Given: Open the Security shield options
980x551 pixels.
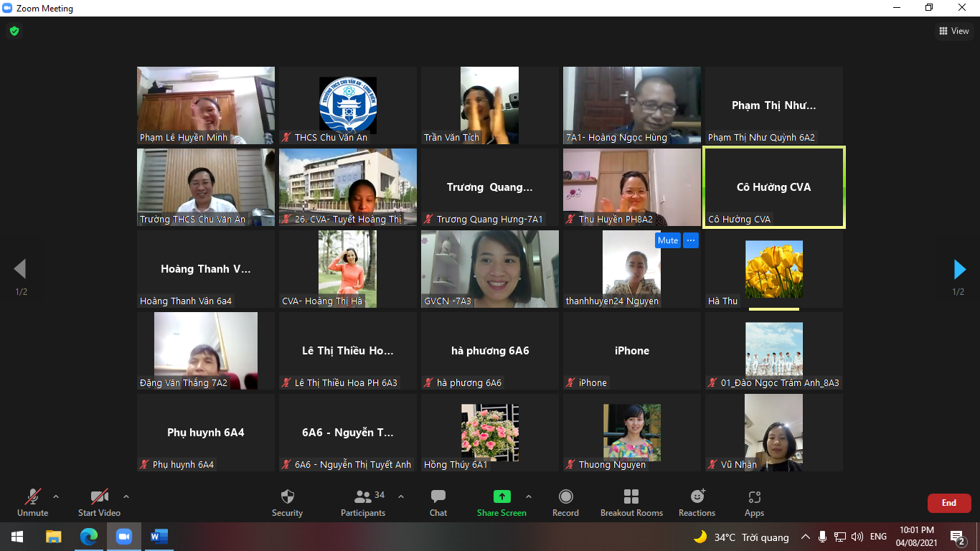Looking at the screenshot, I should (x=287, y=502).
